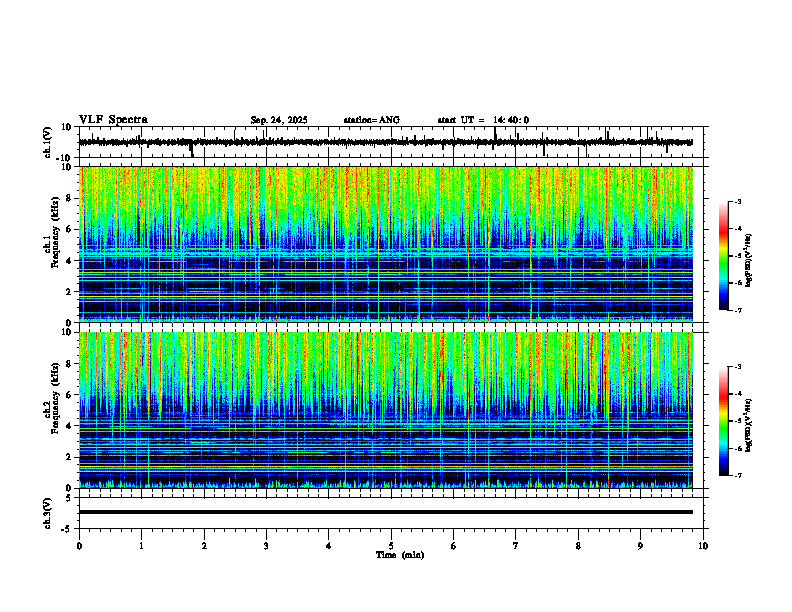Click the "VLF Spectra" plot title
The height and width of the screenshot is (612, 792).
point(113,120)
